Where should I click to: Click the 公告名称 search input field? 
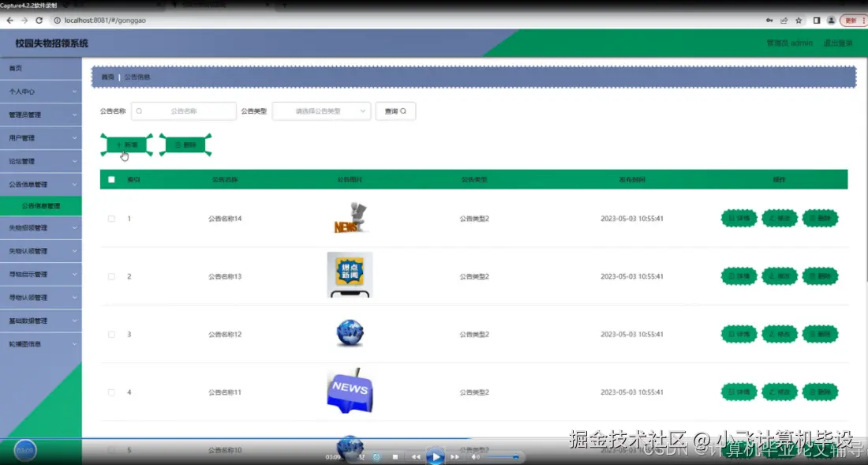click(184, 111)
